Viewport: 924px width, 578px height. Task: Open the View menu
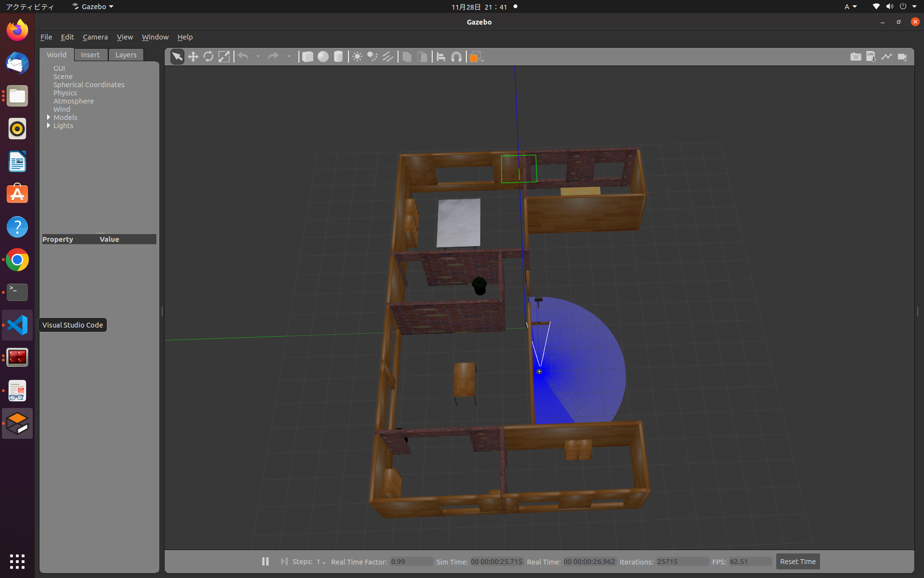tap(125, 37)
